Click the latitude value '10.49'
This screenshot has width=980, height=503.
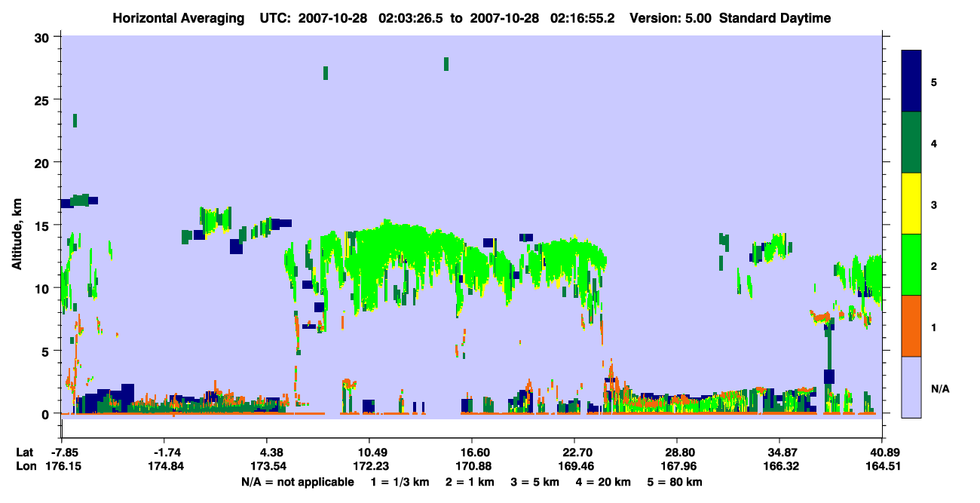pyautogui.click(x=372, y=452)
